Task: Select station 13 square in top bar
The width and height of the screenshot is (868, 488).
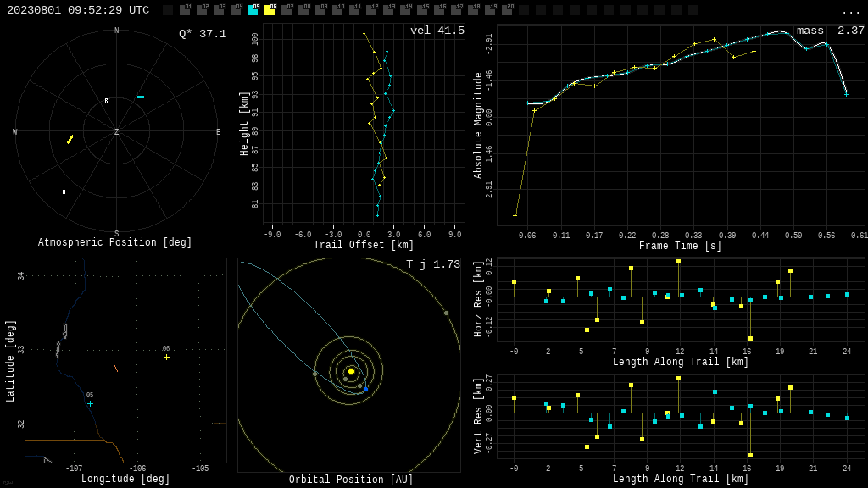Action: tap(388, 10)
